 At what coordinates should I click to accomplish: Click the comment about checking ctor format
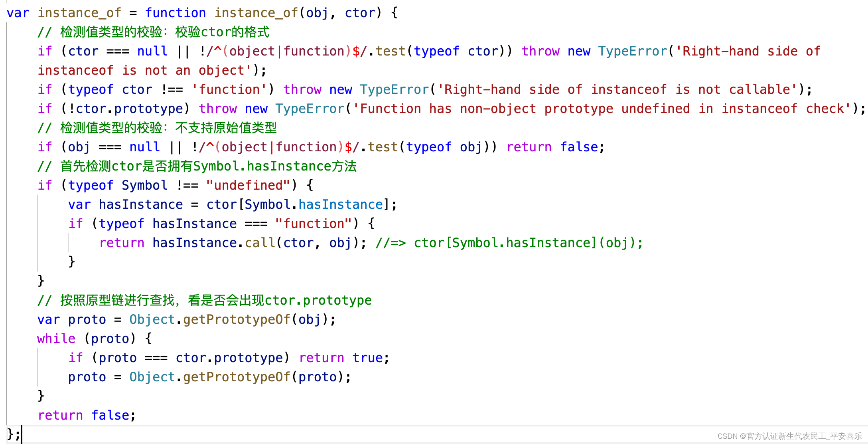coord(154,32)
